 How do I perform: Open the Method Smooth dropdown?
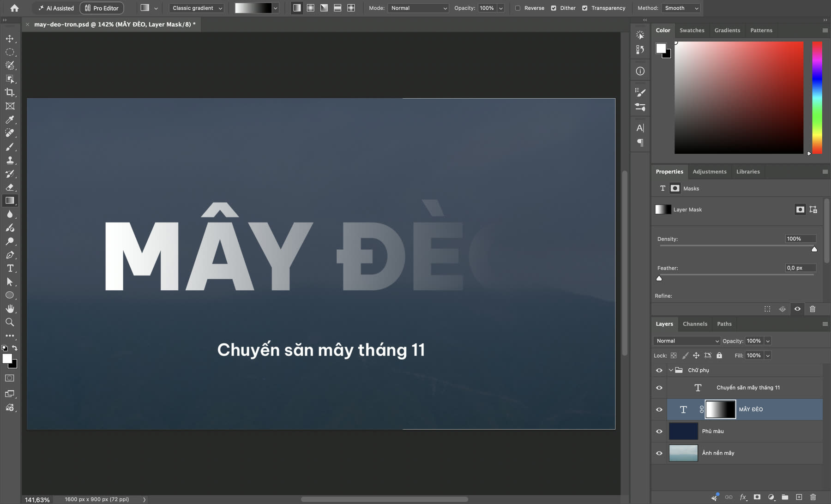pyautogui.click(x=681, y=8)
